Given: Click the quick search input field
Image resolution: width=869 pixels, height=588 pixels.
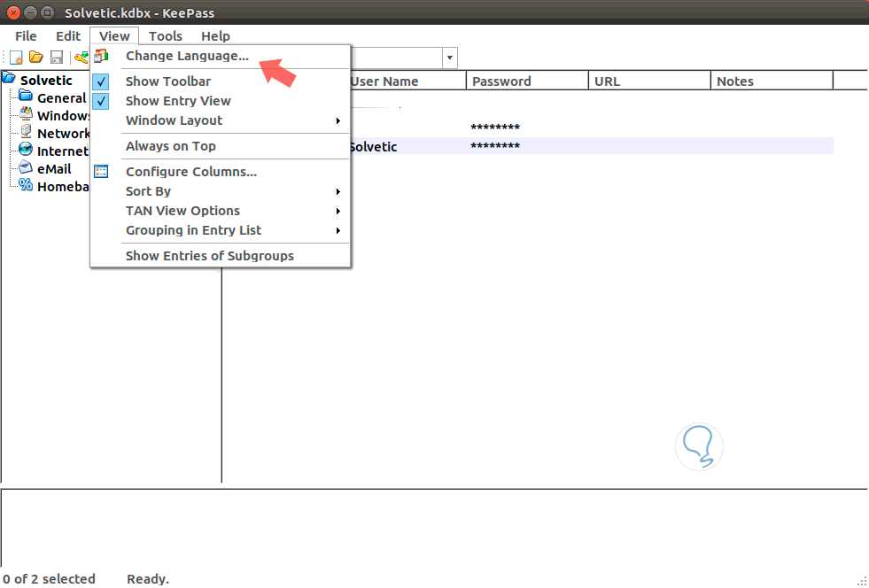Looking at the screenshot, I should (397, 58).
